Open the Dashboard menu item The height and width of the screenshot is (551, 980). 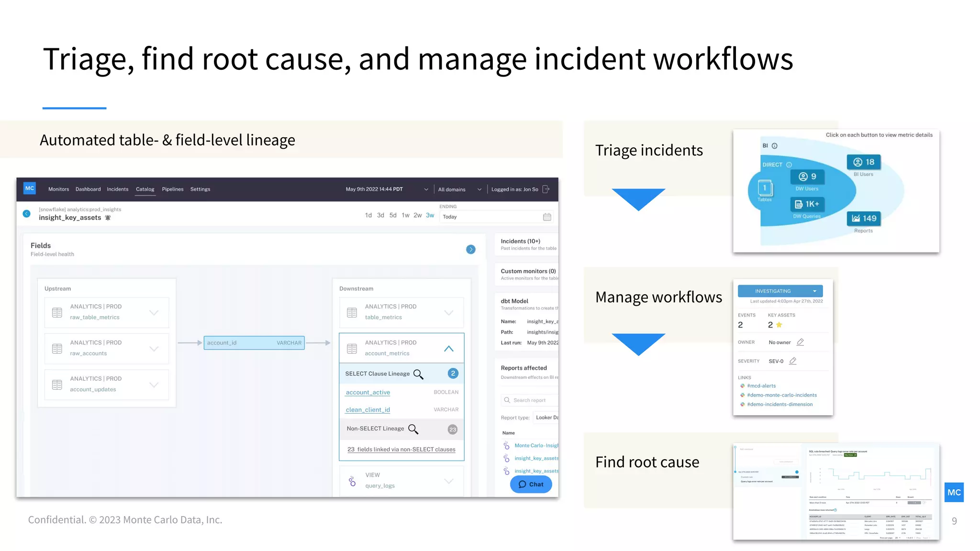pos(88,189)
